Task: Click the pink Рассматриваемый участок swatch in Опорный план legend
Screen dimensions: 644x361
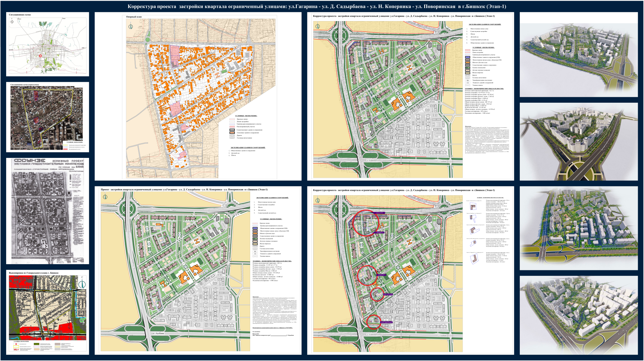Action: pyautogui.click(x=232, y=127)
